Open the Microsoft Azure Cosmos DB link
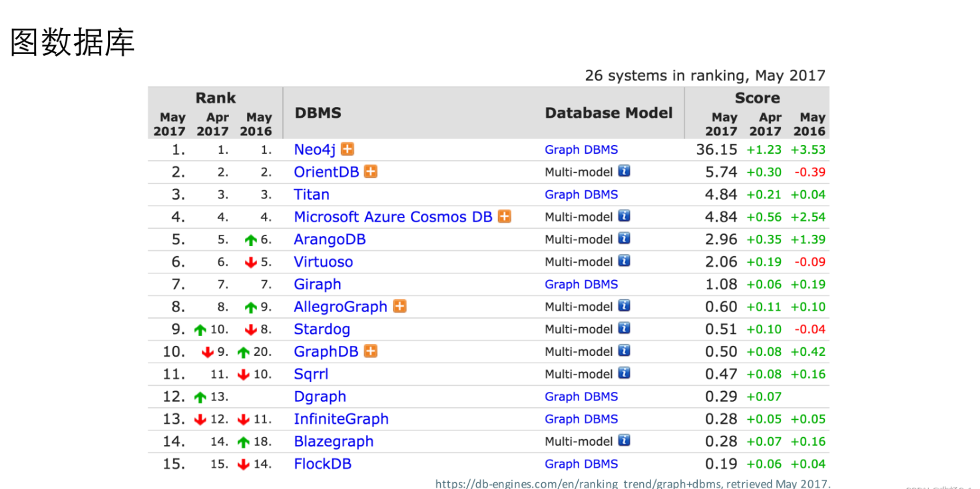The image size is (980, 489). coord(393,217)
